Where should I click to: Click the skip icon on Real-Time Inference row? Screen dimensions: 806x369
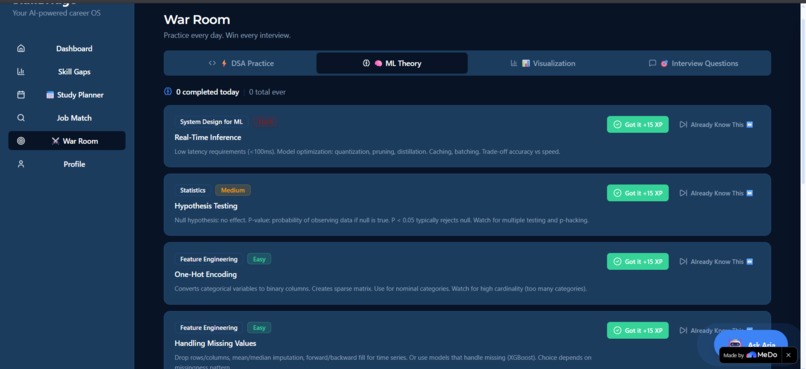pos(683,124)
